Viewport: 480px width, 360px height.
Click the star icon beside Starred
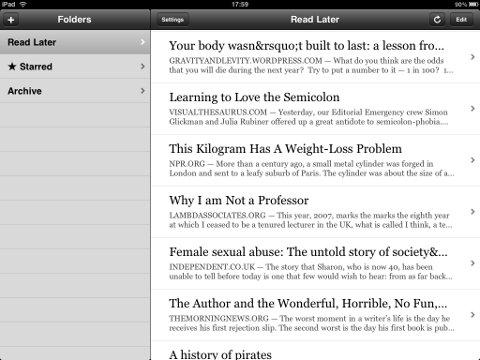click(x=12, y=66)
